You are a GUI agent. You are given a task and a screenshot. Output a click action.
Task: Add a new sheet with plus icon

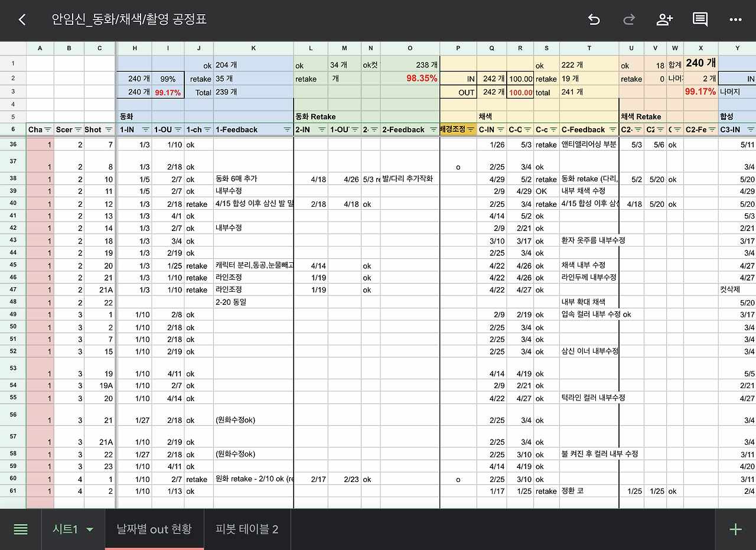(x=735, y=529)
